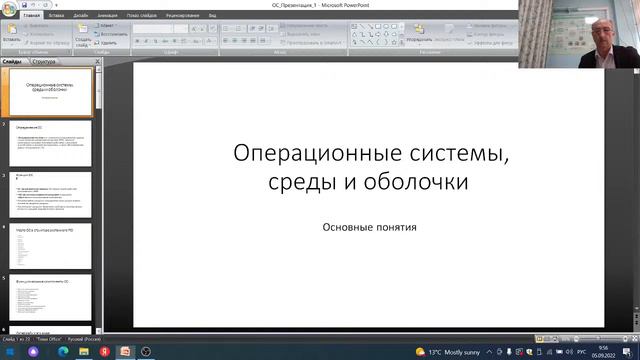Click the speaker volume tray icon
Image resolution: width=640 pixels, height=360 pixels.
[569, 352]
